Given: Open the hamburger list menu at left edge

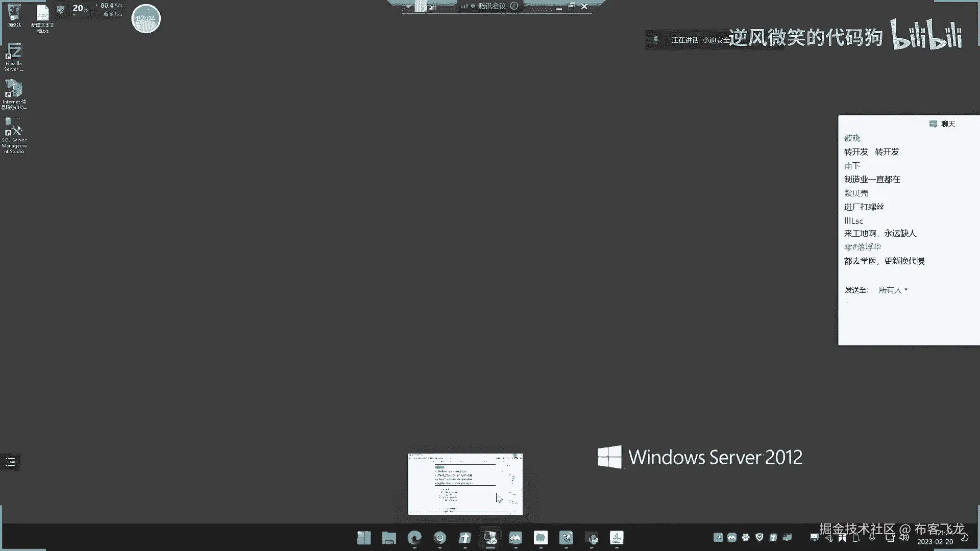Looking at the screenshot, I should coord(10,462).
